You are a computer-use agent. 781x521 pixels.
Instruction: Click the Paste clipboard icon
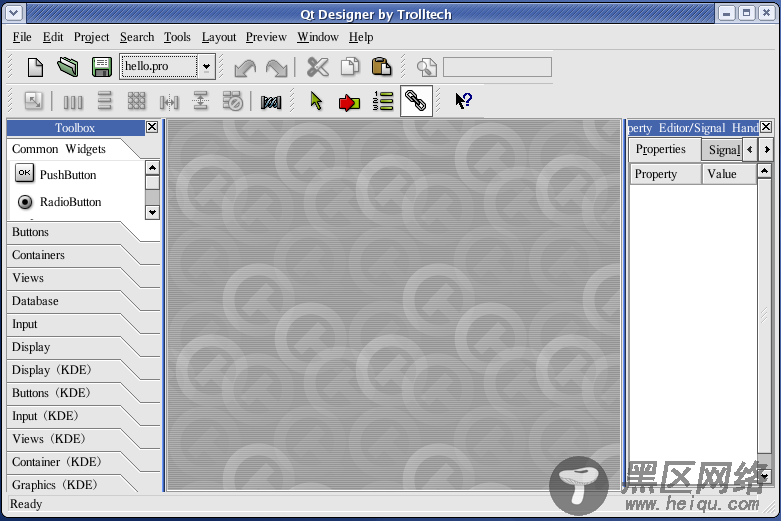(381, 67)
